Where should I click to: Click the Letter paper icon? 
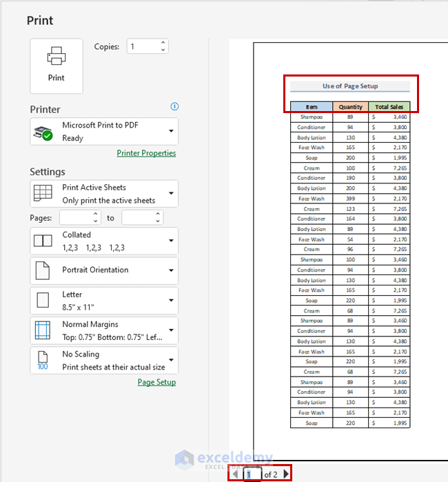43,300
